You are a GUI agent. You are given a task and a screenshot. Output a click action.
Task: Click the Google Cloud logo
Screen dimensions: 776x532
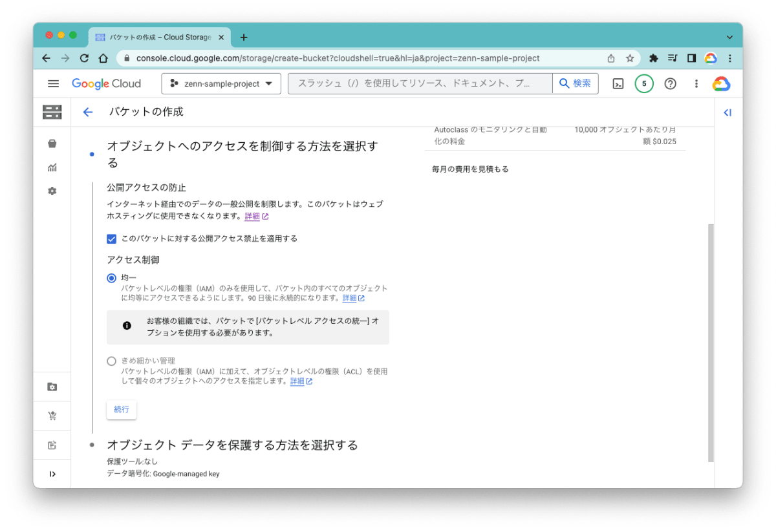pos(106,83)
